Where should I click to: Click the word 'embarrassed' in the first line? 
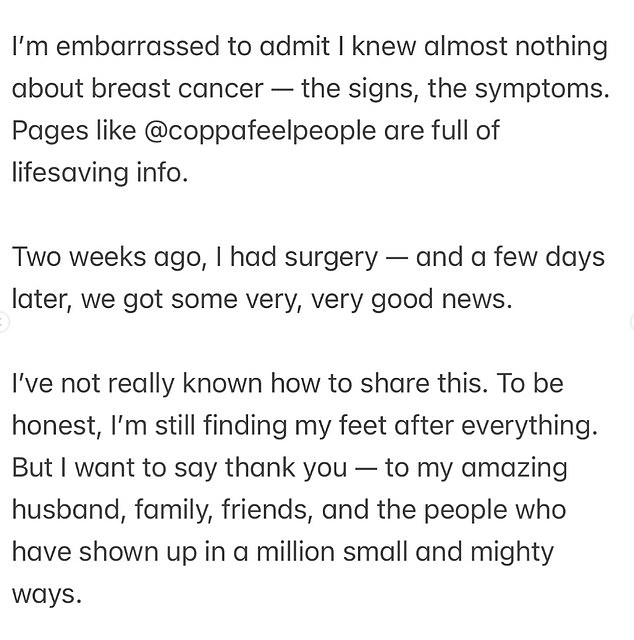[x=138, y=46]
